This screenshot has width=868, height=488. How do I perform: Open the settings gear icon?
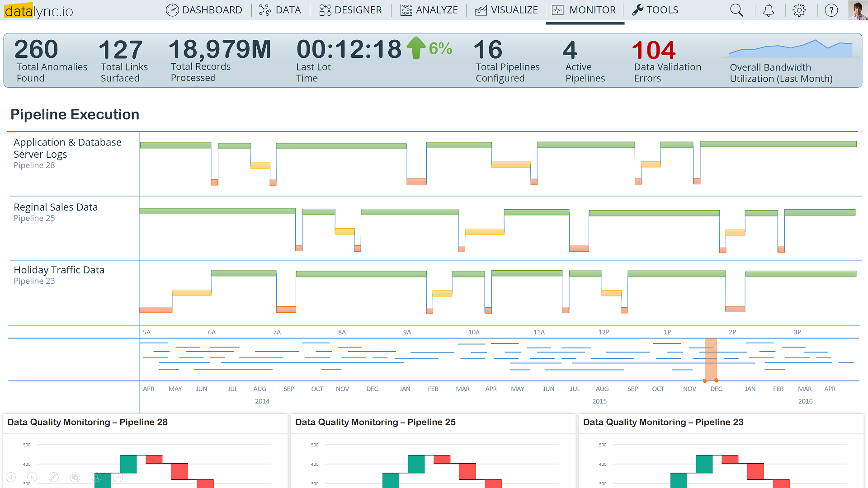799,10
